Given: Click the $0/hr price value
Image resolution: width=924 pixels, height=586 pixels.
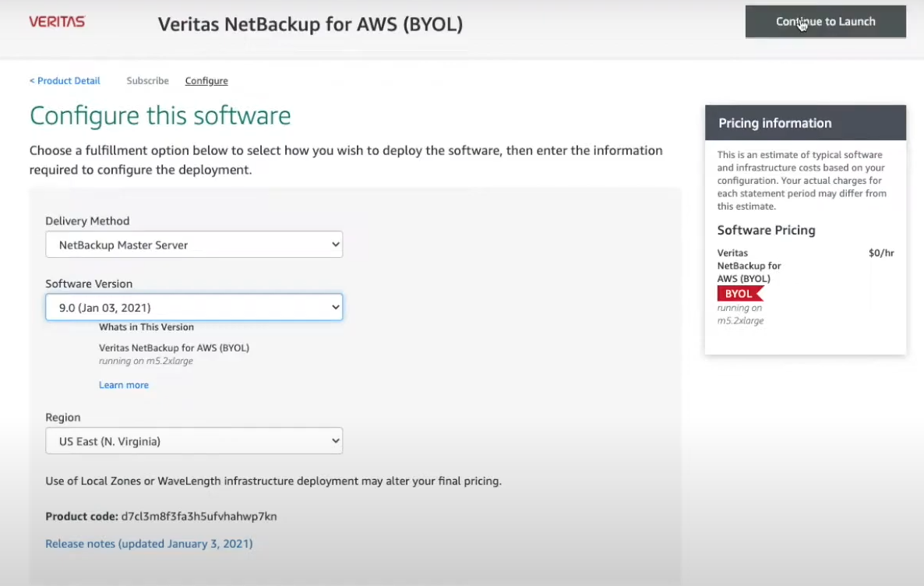Looking at the screenshot, I should (x=881, y=253).
